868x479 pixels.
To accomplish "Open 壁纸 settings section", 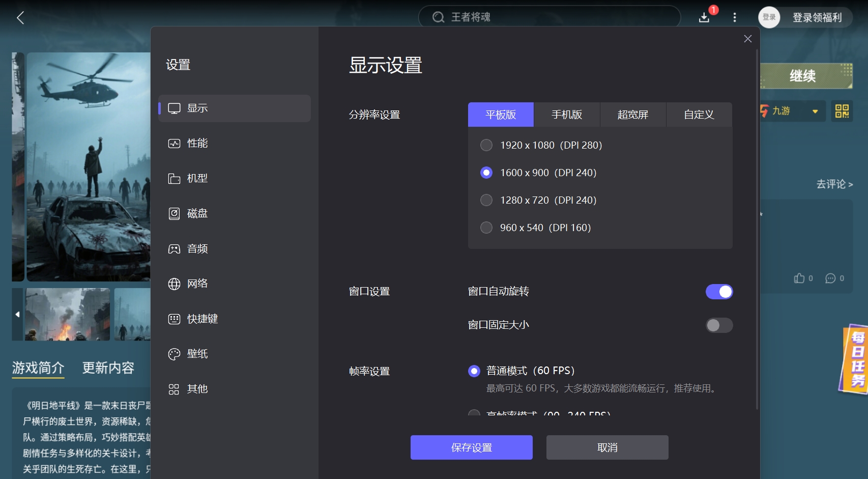I will (x=235, y=354).
